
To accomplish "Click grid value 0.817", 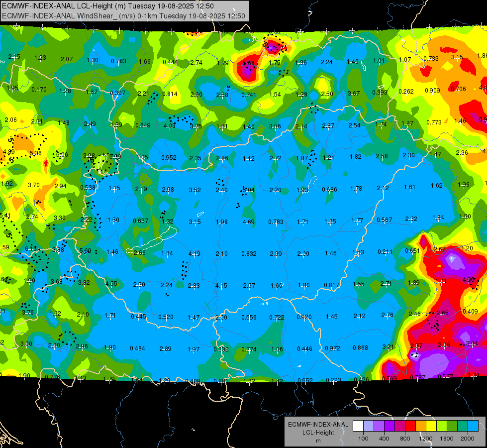I will [332, 285].
